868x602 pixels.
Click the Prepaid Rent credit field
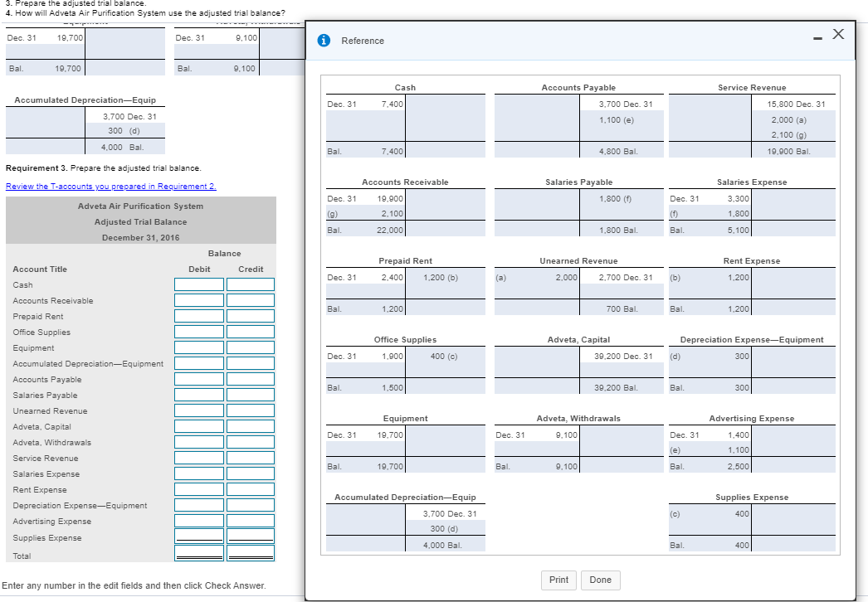click(251, 316)
